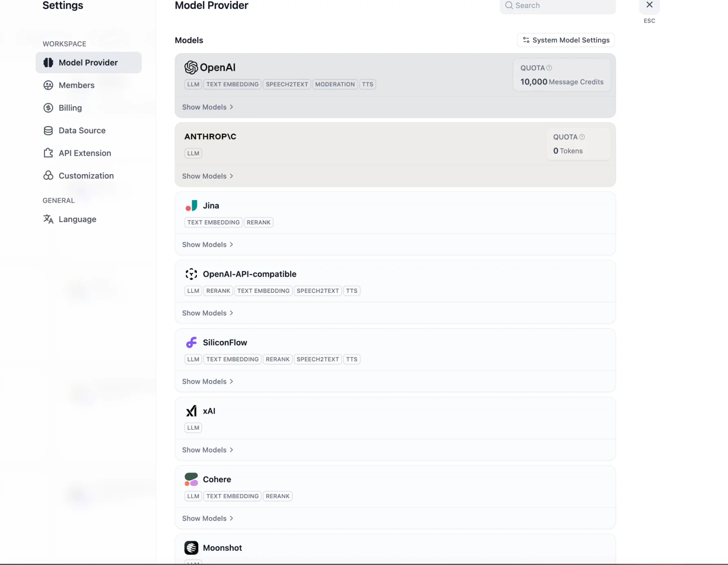Click the SiliconFlow logo icon
The image size is (728, 565).
click(x=191, y=343)
